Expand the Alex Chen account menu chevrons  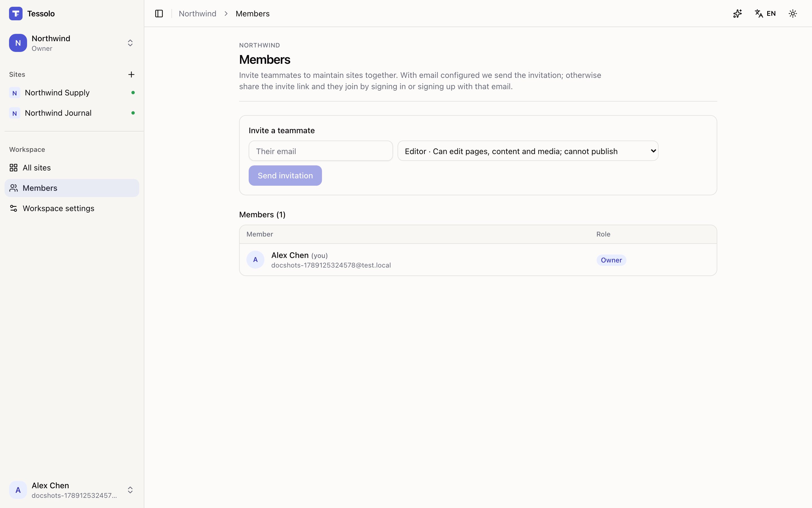tap(130, 490)
